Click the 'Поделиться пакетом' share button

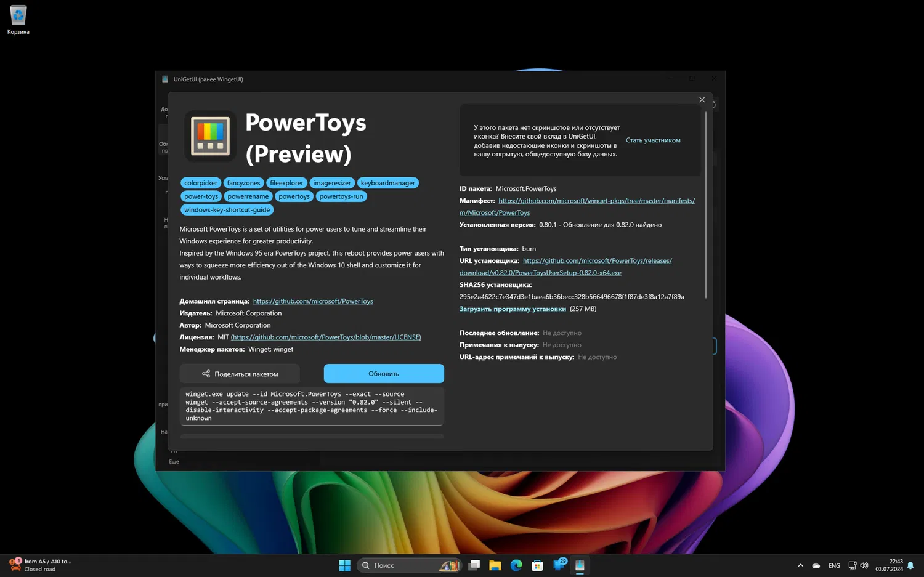click(x=240, y=374)
